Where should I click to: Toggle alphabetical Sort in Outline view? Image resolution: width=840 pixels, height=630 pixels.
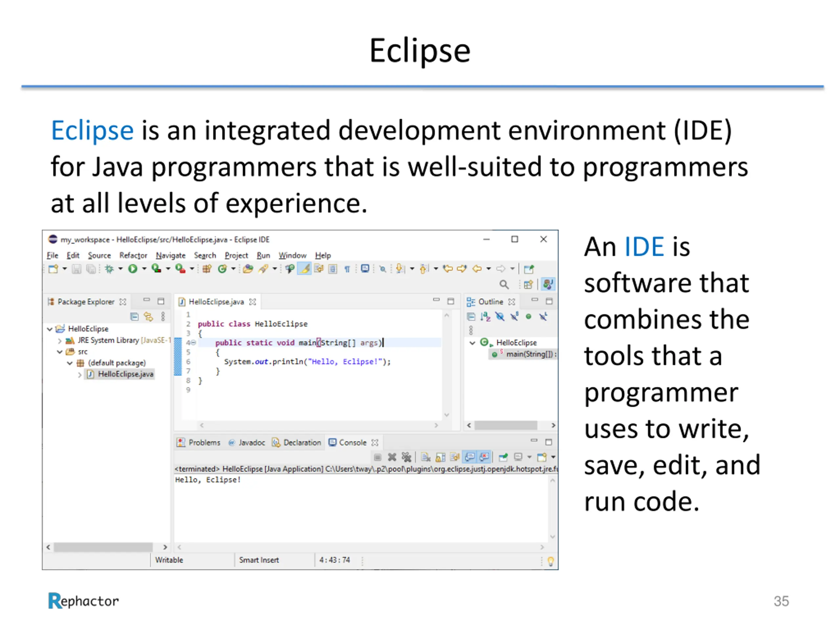pyautogui.click(x=485, y=316)
